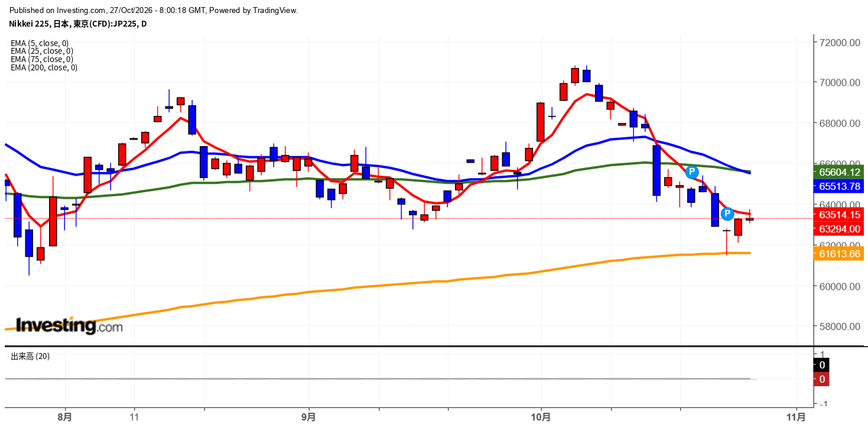Image resolution: width=868 pixels, height=427 pixels.
Task: Click the 63294.00 current price label
Action: click(x=839, y=229)
